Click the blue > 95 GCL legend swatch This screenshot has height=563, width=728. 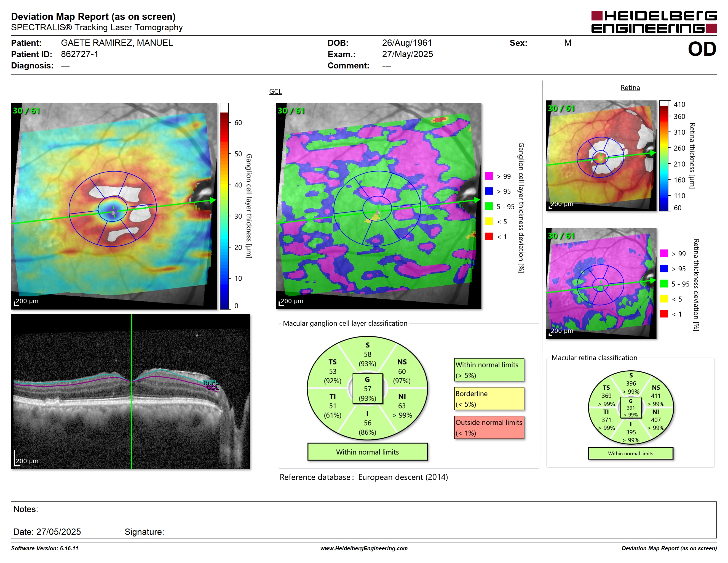pyautogui.click(x=489, y=191)
